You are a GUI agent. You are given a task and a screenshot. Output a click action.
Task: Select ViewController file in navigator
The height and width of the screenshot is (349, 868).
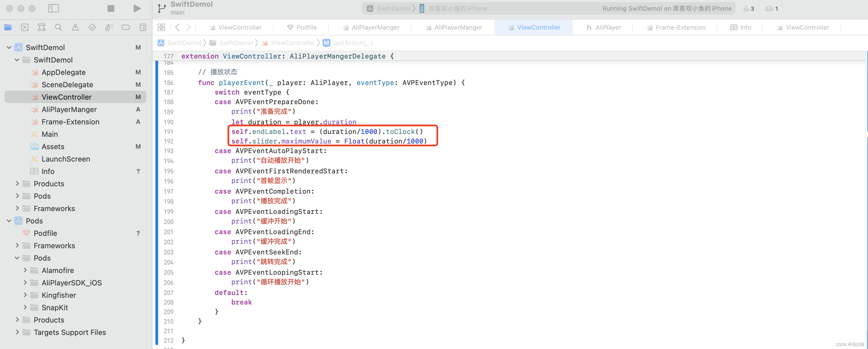(75, 97)
